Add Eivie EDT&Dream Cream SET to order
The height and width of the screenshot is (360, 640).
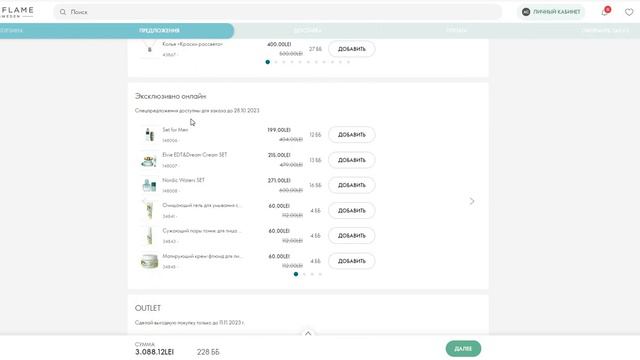(x=351, y=160)
